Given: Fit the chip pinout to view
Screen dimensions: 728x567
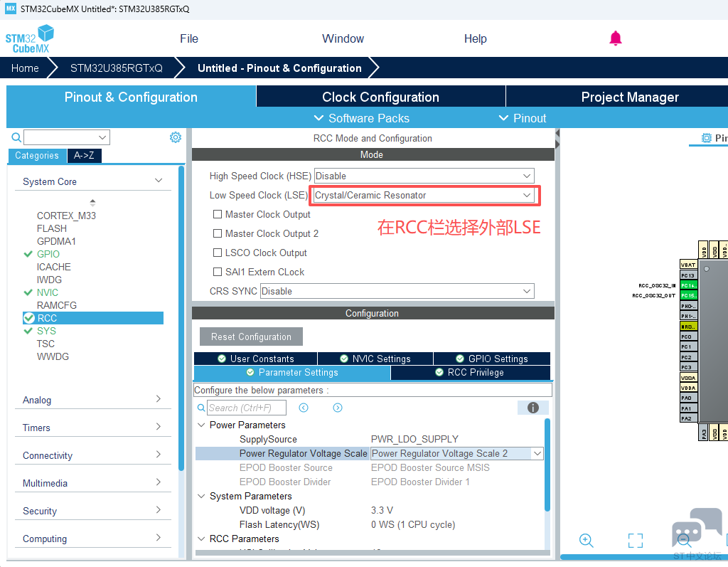Looking at the screenshot, I should pos(635,541).
